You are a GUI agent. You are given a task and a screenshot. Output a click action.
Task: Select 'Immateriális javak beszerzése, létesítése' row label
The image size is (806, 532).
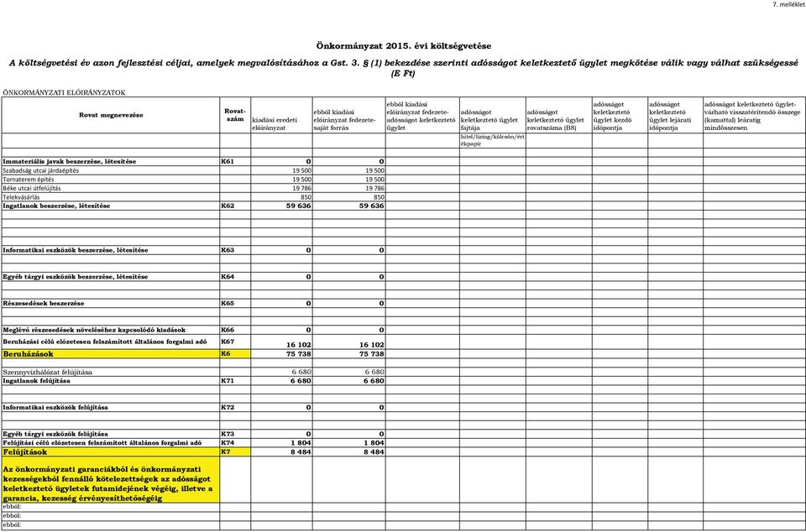click(70, 162)
